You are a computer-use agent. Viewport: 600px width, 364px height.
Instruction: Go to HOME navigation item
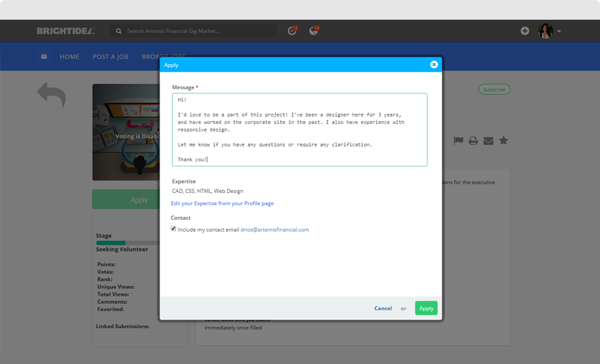[x=70, y=57]
